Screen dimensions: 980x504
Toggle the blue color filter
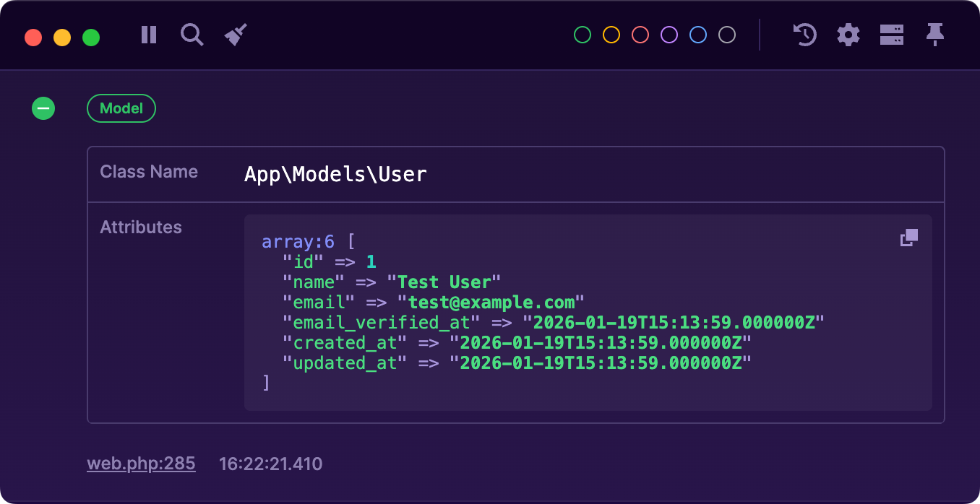[697, 34]
